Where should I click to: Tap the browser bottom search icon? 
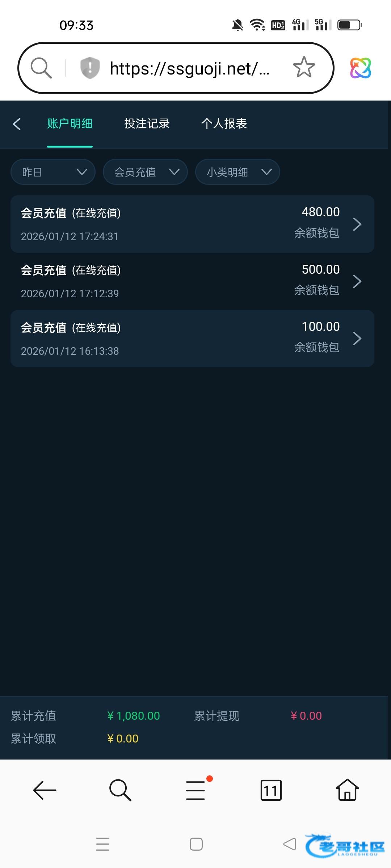[x=120, y=790]
